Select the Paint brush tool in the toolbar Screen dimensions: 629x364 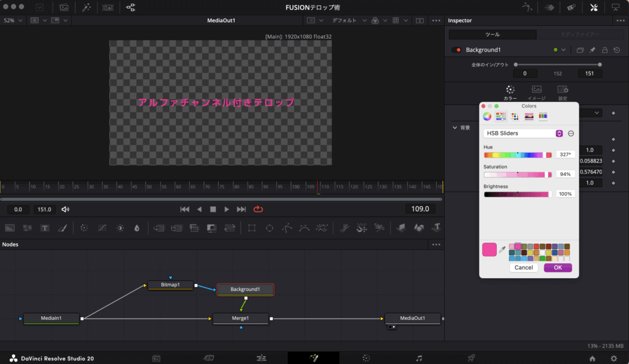click(x=62, y=228)
